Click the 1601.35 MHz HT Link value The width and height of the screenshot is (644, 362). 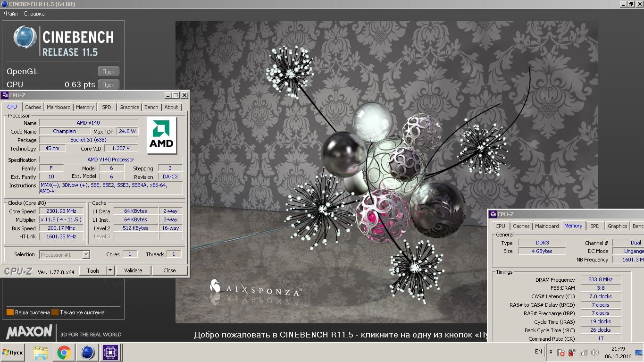pyautogui.click(x=61, y=236)
